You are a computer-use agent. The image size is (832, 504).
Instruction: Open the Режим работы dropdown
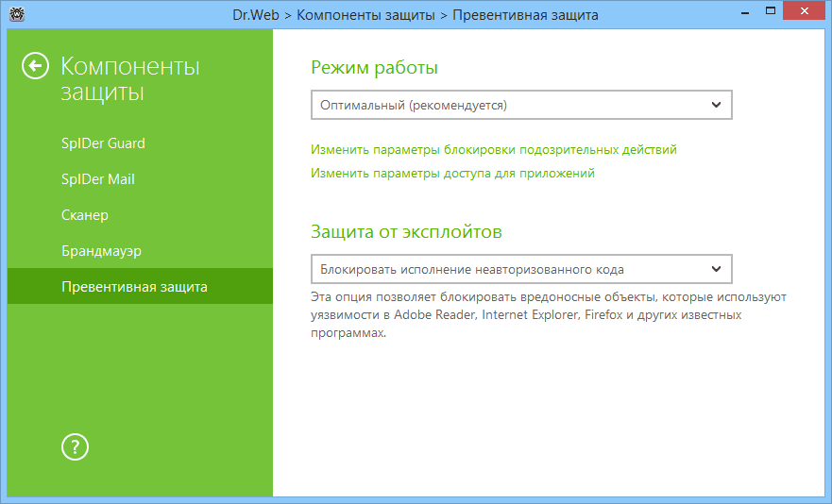pos(521,105)
